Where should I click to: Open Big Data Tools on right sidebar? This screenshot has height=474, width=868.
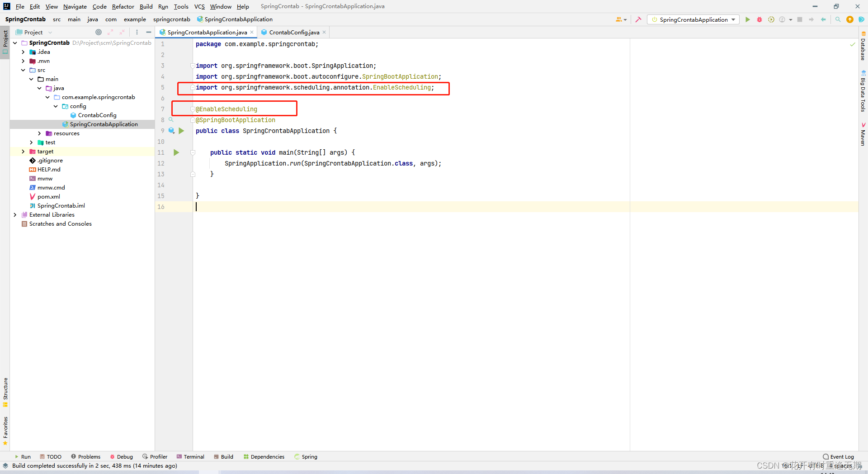pyautogui.click(x=863, y=91)
